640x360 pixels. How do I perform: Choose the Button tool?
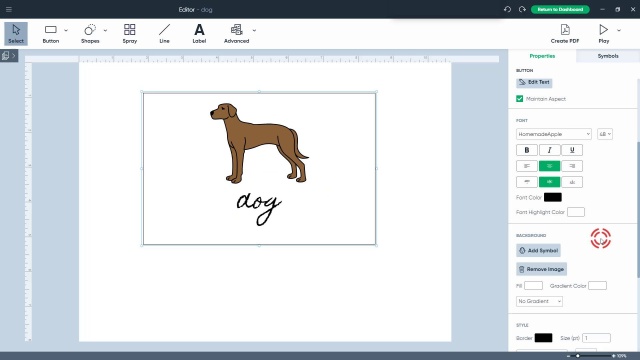tap(51, 33)
